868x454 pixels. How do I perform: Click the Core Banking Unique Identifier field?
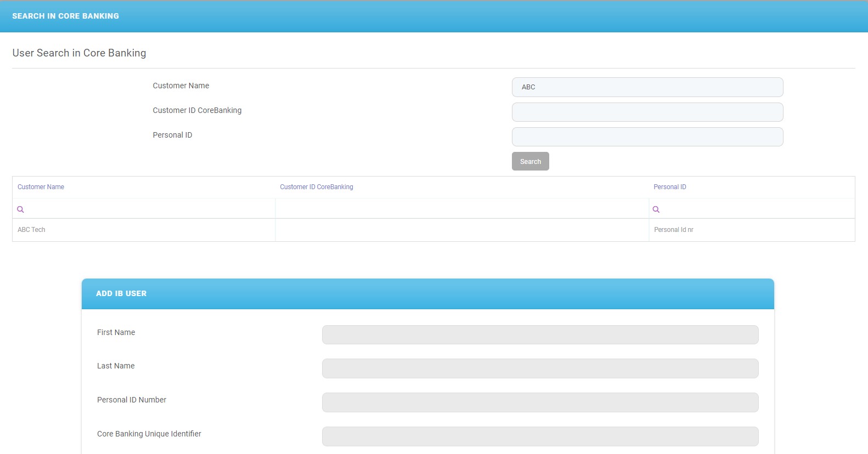coord(540,436)
